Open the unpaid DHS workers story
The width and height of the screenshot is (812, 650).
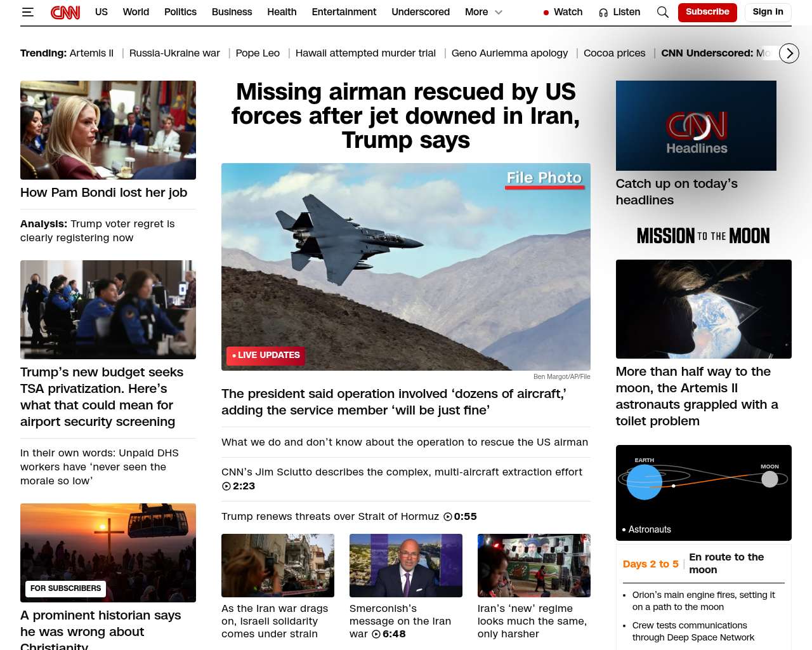click(99, 467)
